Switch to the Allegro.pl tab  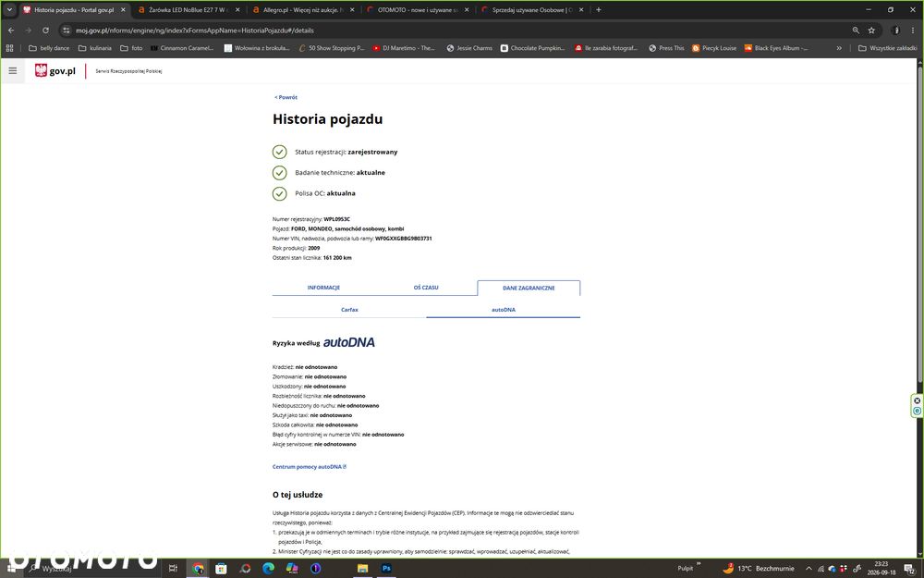click(x=298, y=9)
